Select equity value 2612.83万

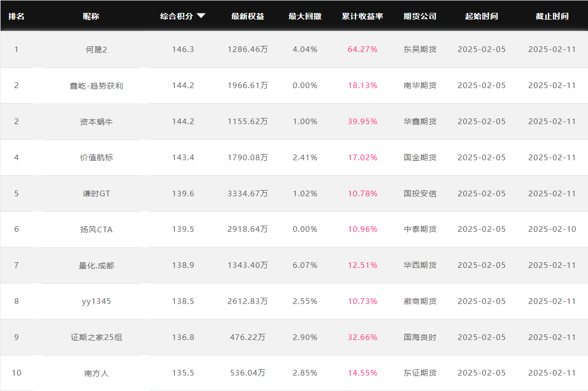point(247,301)
